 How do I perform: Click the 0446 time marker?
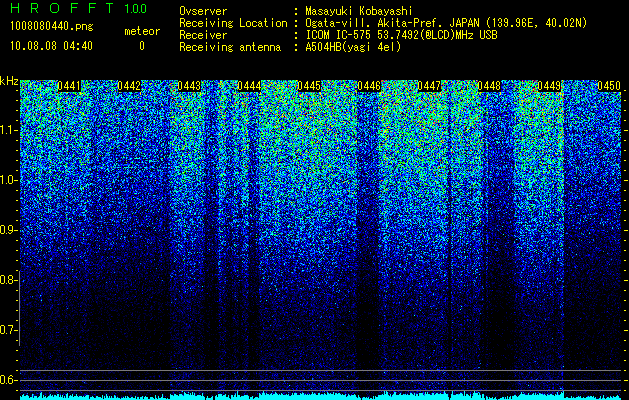(x=369, y=86)
